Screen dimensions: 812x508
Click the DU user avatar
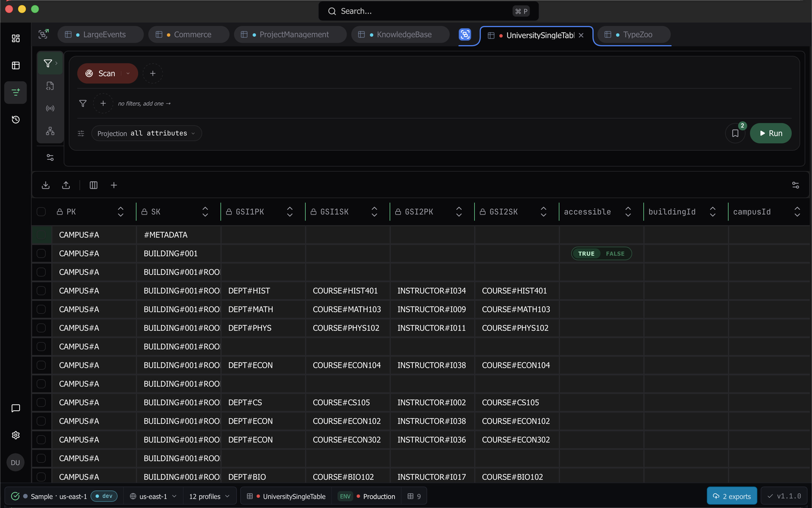15,462
